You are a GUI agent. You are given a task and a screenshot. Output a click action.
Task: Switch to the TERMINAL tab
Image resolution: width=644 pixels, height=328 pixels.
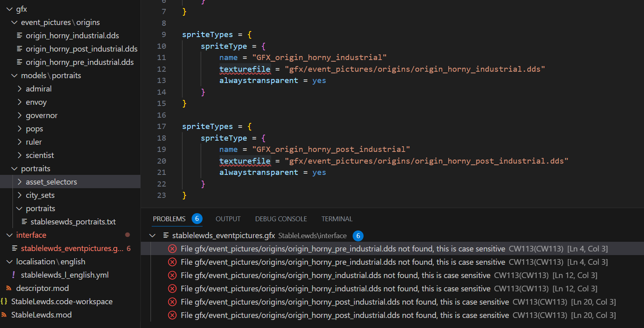(337, 219)
